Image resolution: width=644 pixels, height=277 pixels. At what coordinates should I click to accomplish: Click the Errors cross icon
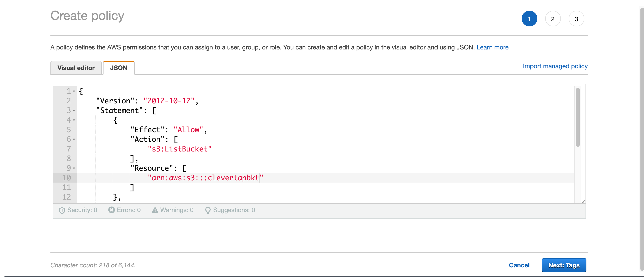pos(112,210)
